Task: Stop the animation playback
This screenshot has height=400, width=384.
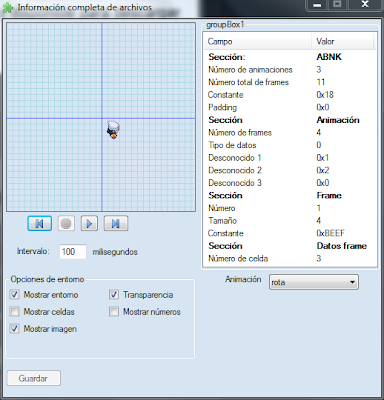Action: (66, 223)
